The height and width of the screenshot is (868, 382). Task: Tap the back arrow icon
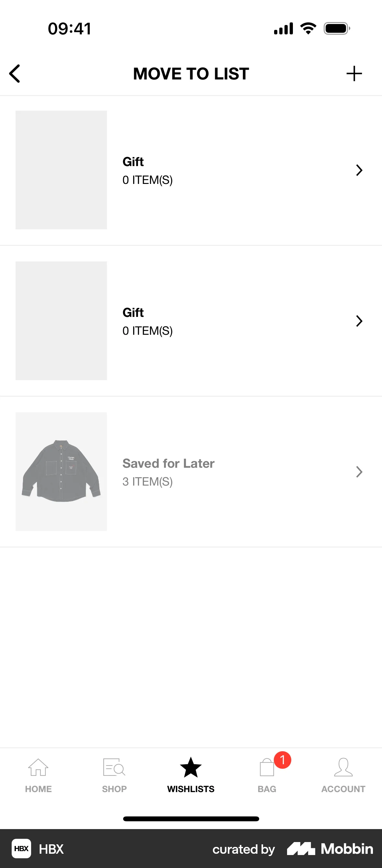[15, 73]
